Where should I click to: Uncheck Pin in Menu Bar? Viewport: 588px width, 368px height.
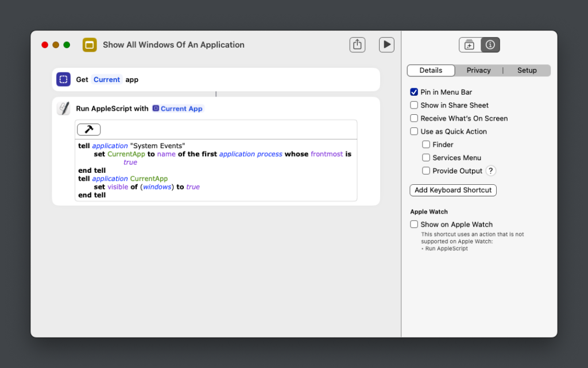tap(414, 92)
